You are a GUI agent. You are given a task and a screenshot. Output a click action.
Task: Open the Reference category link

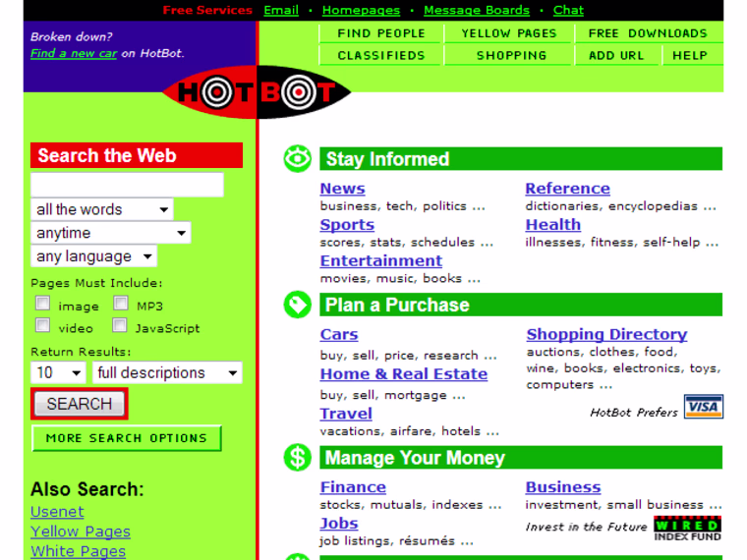[567, 188]
